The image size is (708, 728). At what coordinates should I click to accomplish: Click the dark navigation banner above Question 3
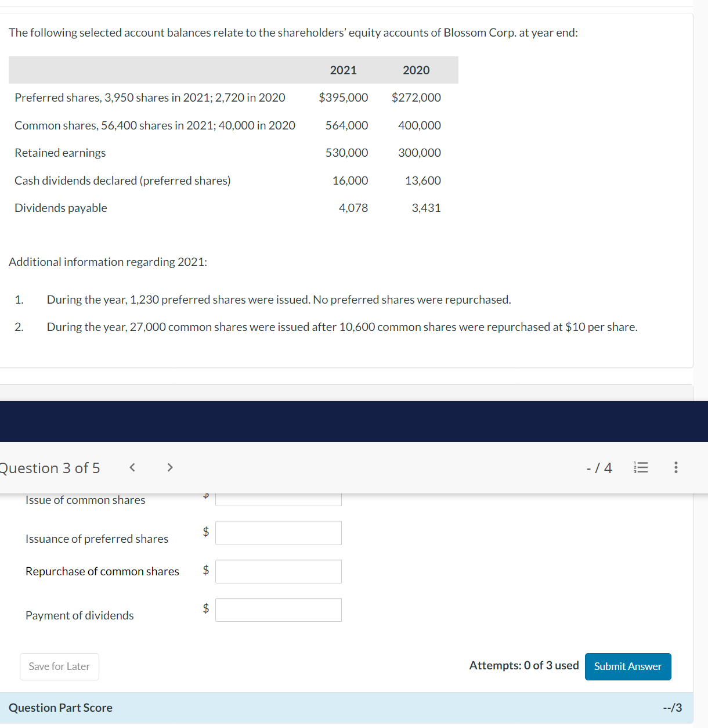354,421
